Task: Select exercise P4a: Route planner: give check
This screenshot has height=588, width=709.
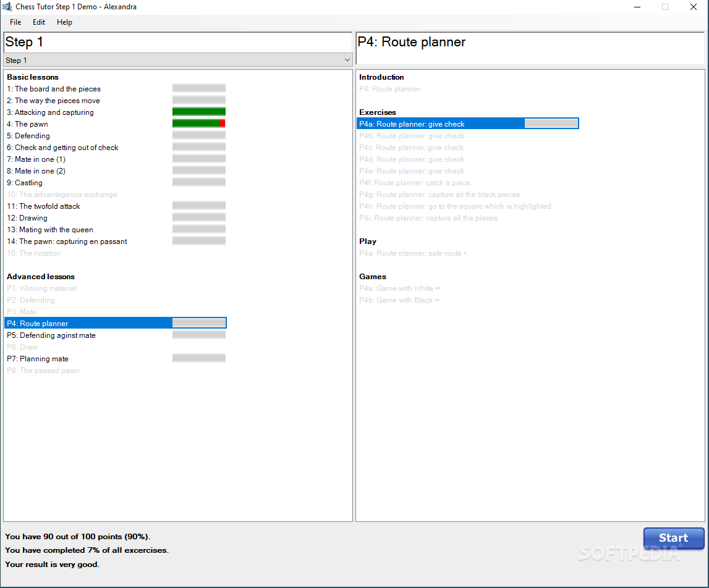Action: pos(467,124)
